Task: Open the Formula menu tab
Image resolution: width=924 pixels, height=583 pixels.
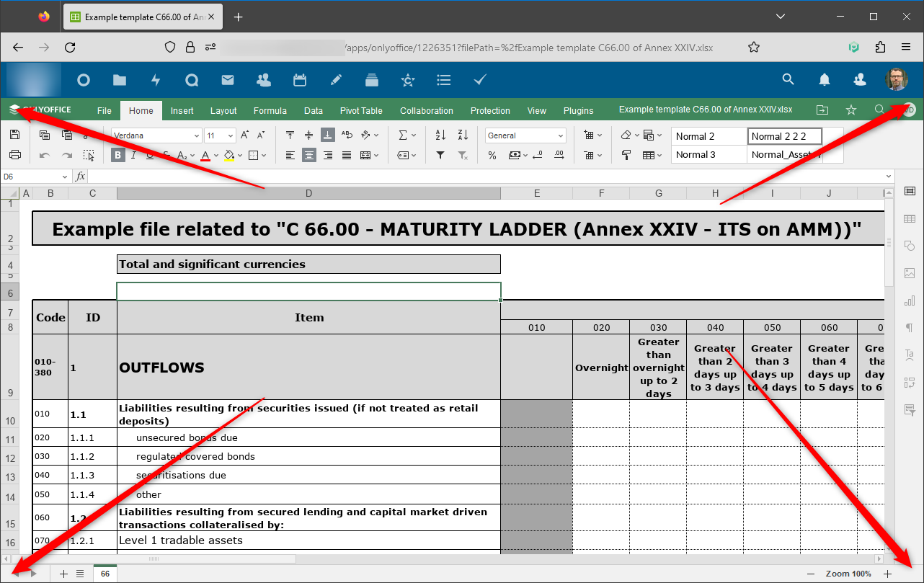Action: click(270, 110)
